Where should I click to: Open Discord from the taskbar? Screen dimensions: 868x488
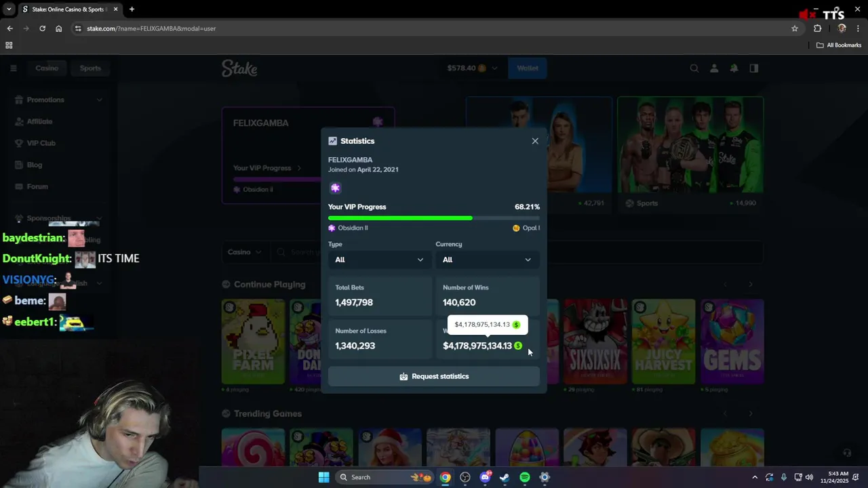click(485, 477)
